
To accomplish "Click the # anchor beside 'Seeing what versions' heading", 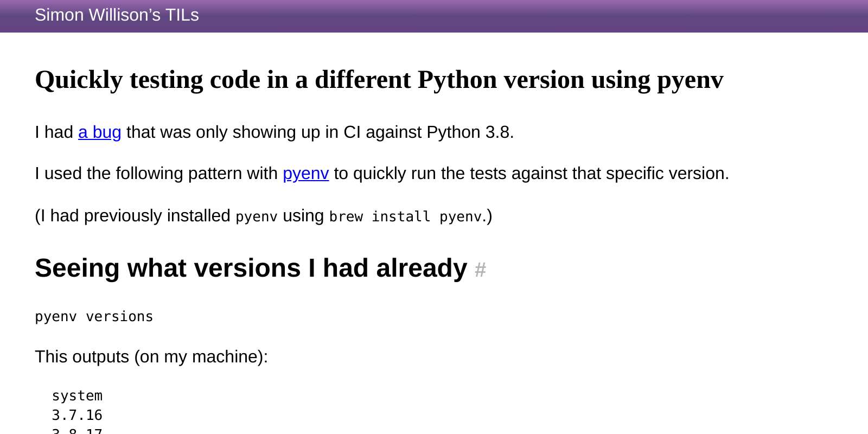I will pyautogui.click(x=480, y=270).
